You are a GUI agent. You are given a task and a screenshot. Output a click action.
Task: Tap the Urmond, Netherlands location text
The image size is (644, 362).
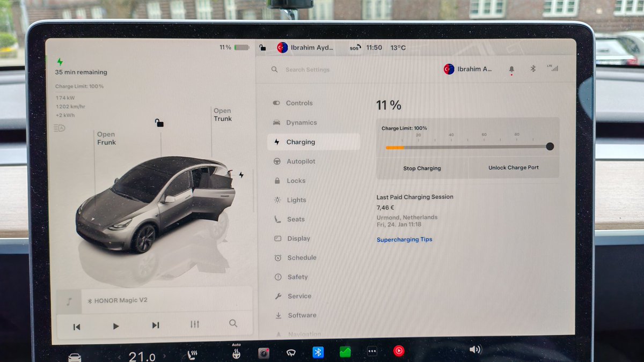tap(407, 217)
